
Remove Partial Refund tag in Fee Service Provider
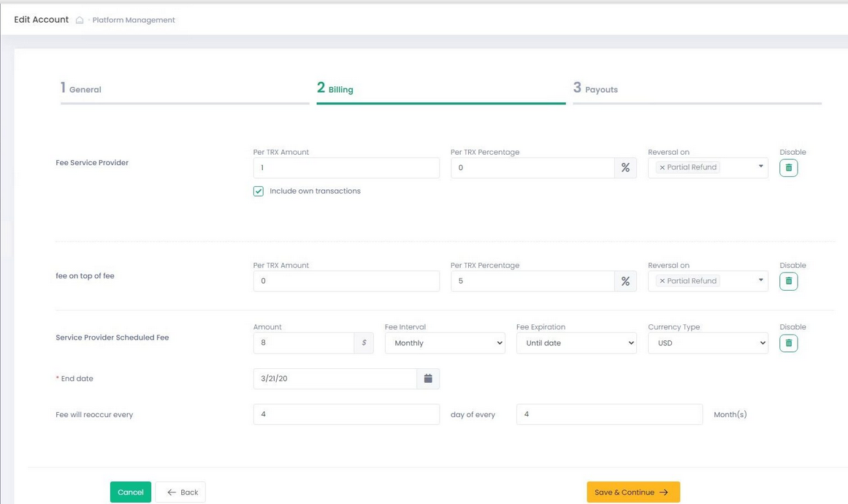click(662, 168)
